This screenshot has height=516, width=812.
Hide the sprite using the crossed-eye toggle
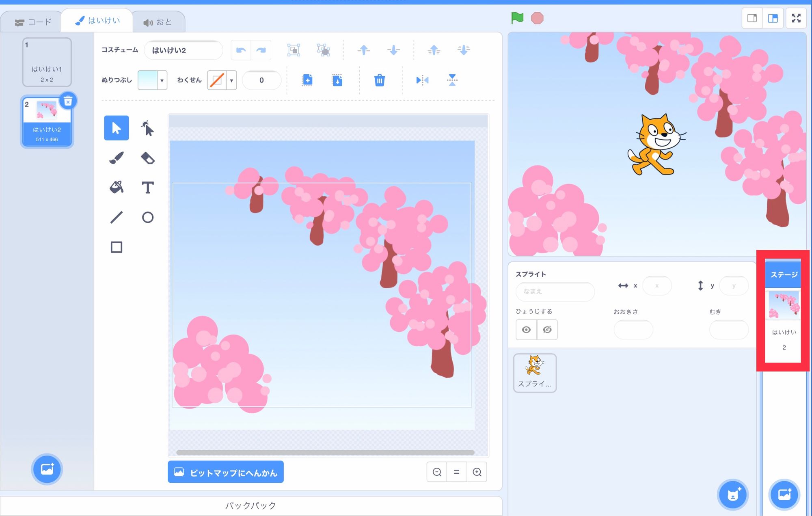(547, 330)
